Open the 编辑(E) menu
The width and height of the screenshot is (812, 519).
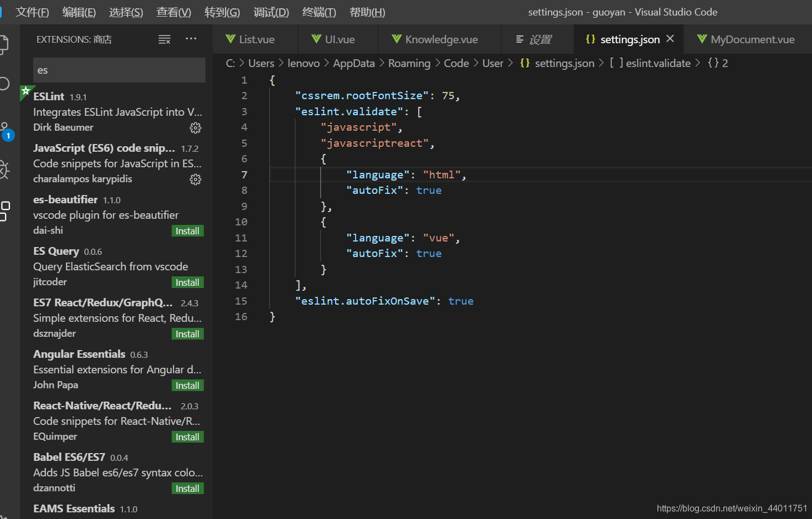coord(79,12)
